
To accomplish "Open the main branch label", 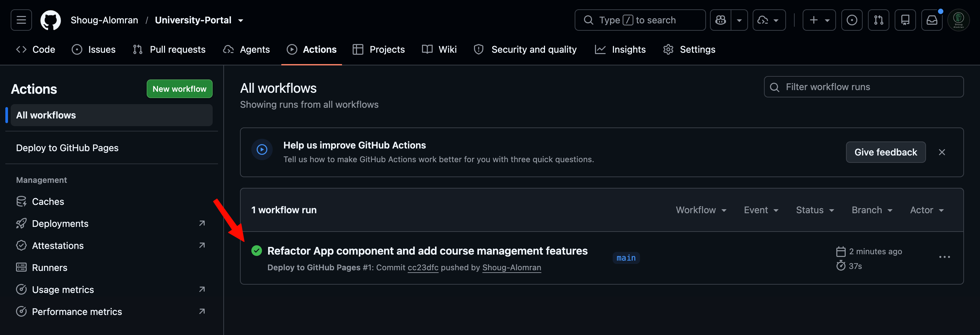I will 626,258.
